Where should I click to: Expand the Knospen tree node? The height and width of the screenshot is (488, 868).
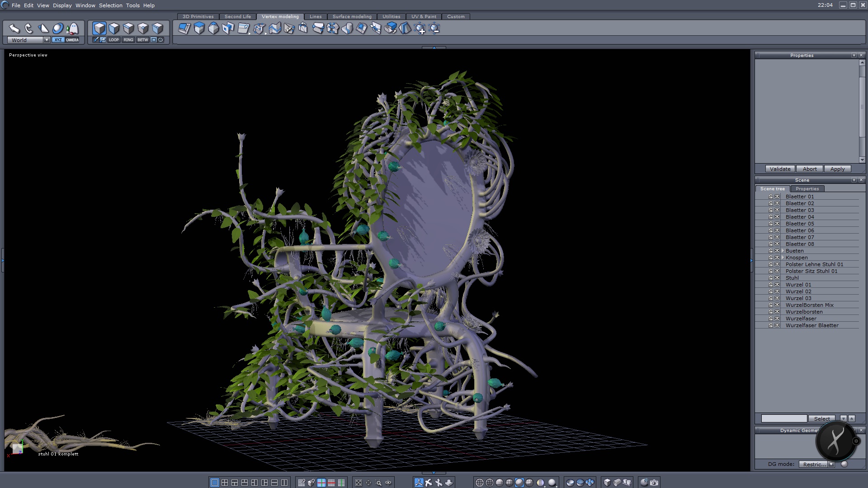click(783, 258)
